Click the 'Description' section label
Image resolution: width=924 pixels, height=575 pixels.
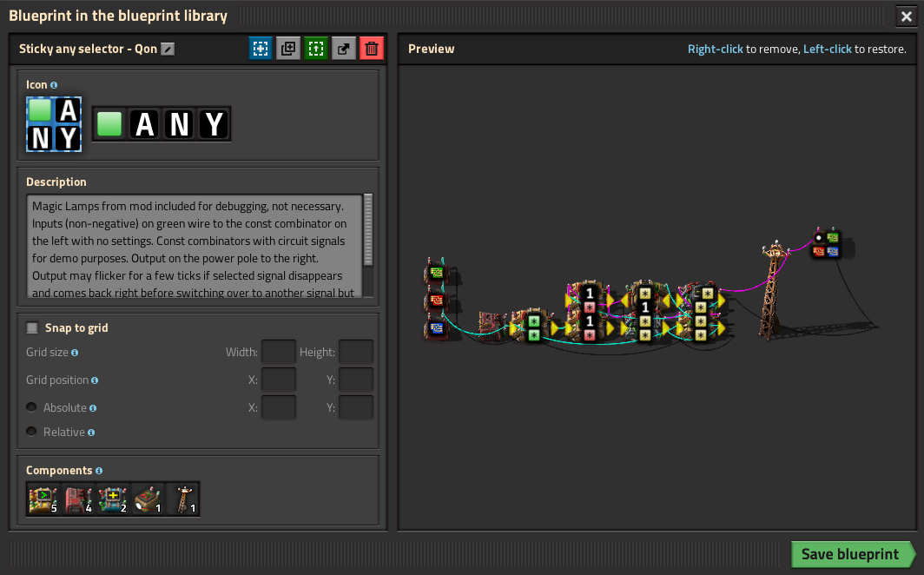point(56,182)
